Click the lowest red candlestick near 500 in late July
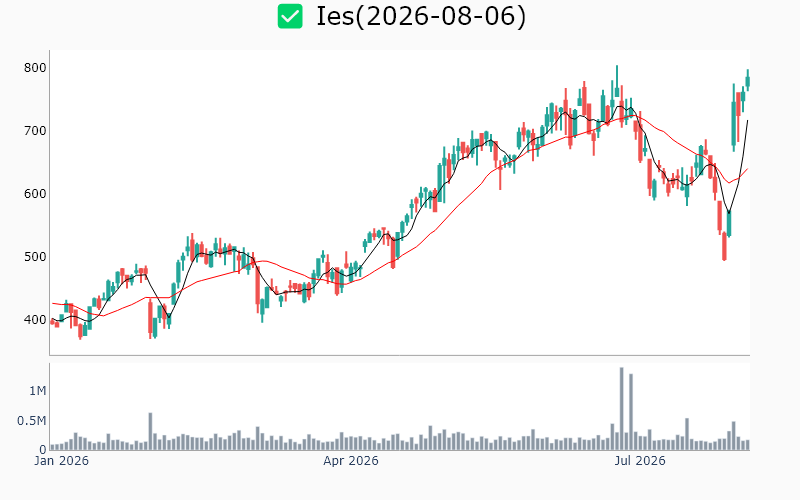Screen dimensions: 800x500 click(724, 246)
